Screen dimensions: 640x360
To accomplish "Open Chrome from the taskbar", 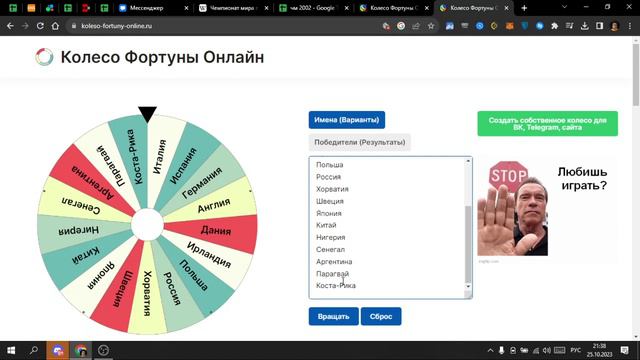I will pyautogui.click(x=80, y=350).
